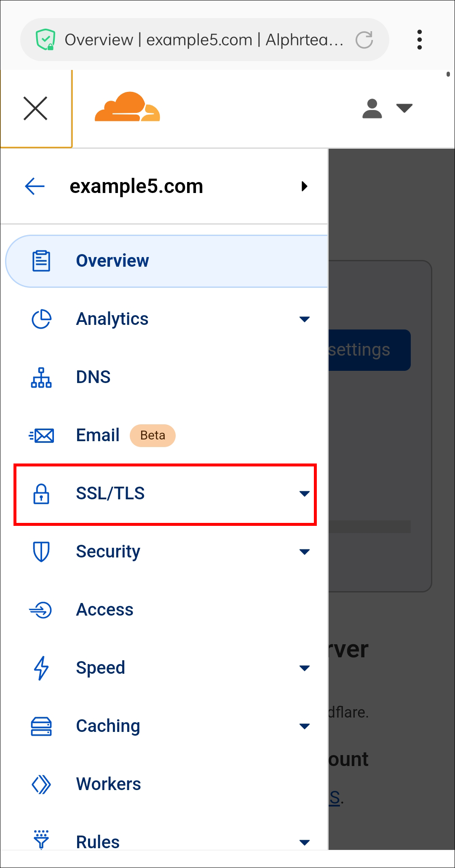Click the Workers diamond brackets icon

pyautogui.click(x=41, y=784)
